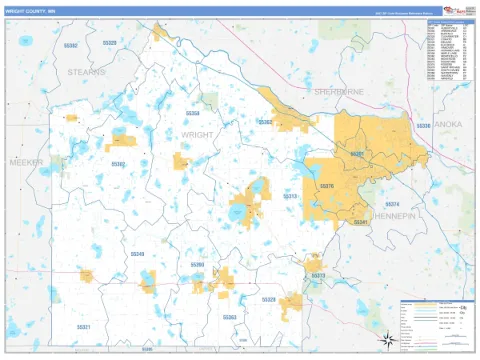Click ZIP code label 55328
Viewport: 480px width, 360px height.
(269, 300)
